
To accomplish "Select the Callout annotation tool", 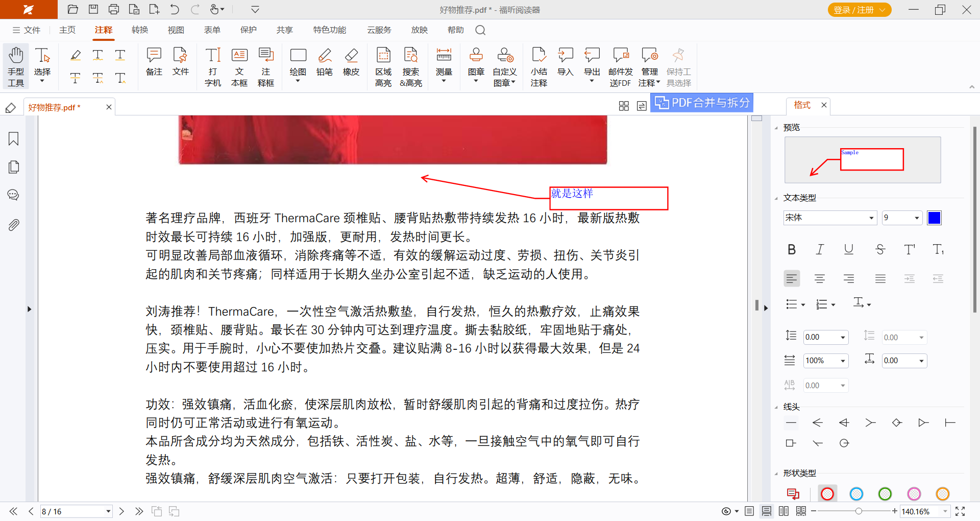I will tap(266, 67).
